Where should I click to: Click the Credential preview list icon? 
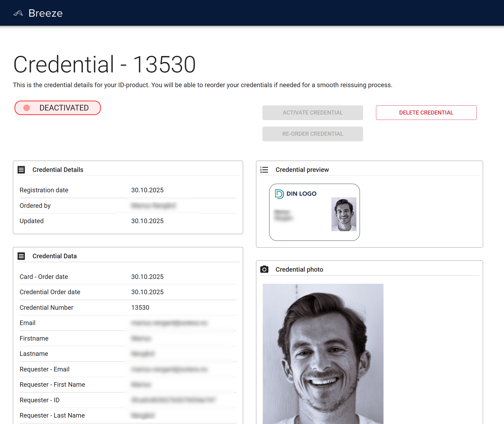pos(264,169)
